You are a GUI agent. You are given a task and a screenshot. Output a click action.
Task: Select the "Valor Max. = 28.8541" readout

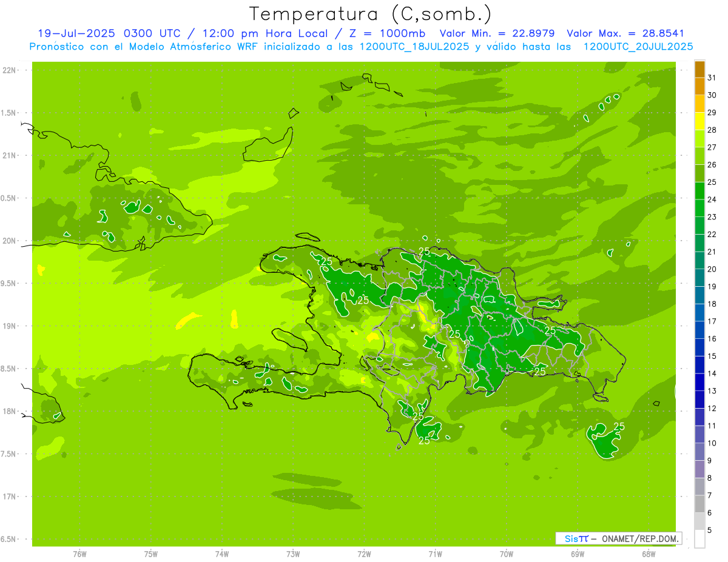click(x=625, y=33)
